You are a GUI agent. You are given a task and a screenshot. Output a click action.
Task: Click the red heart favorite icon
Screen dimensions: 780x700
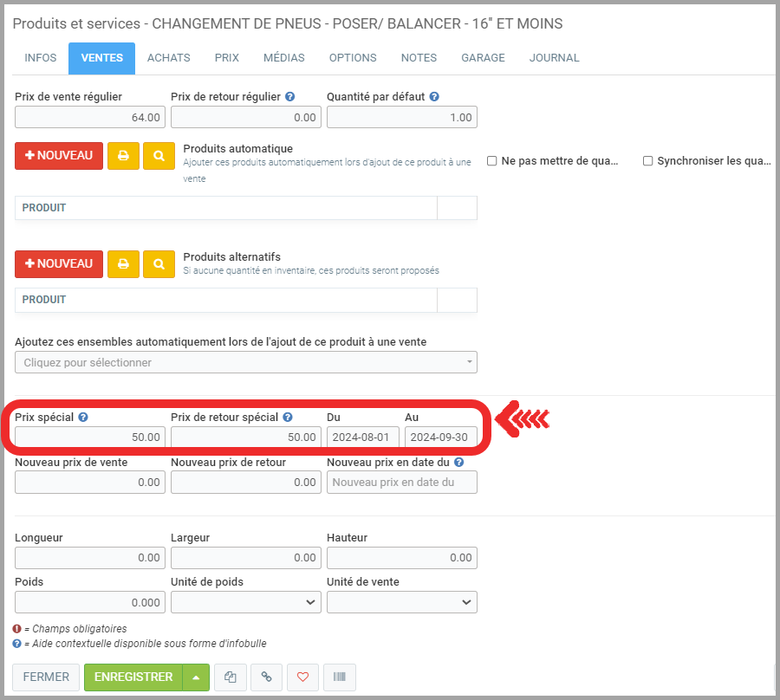302,677
